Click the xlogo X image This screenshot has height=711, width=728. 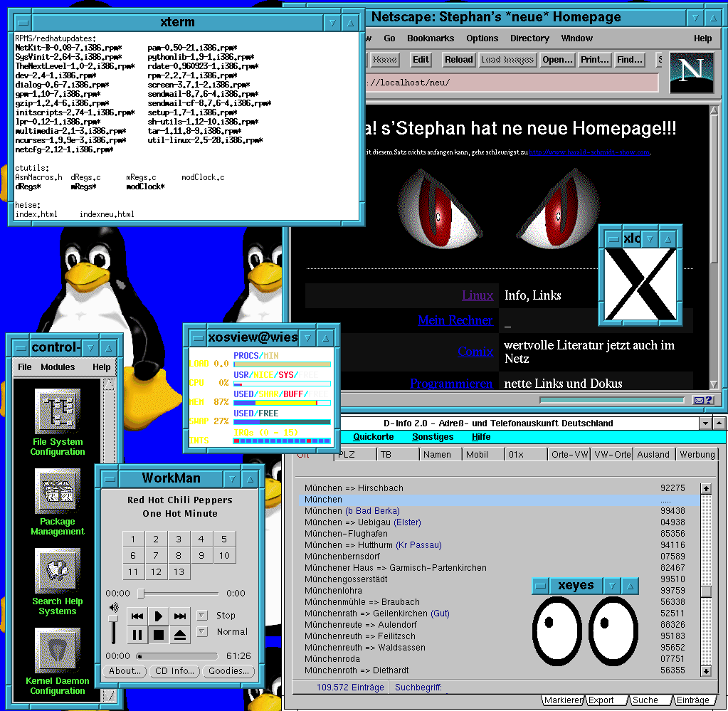pyautogui.click(x=640, y=284)
